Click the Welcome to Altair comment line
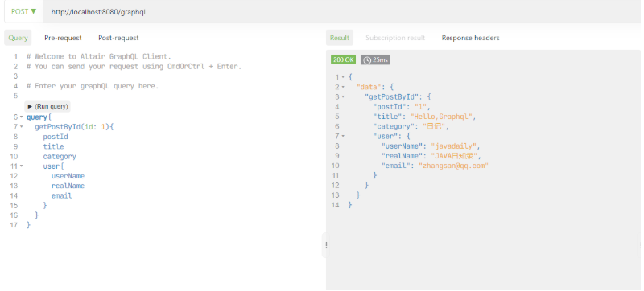Screen dimensions: 644x291 point(99,56)
